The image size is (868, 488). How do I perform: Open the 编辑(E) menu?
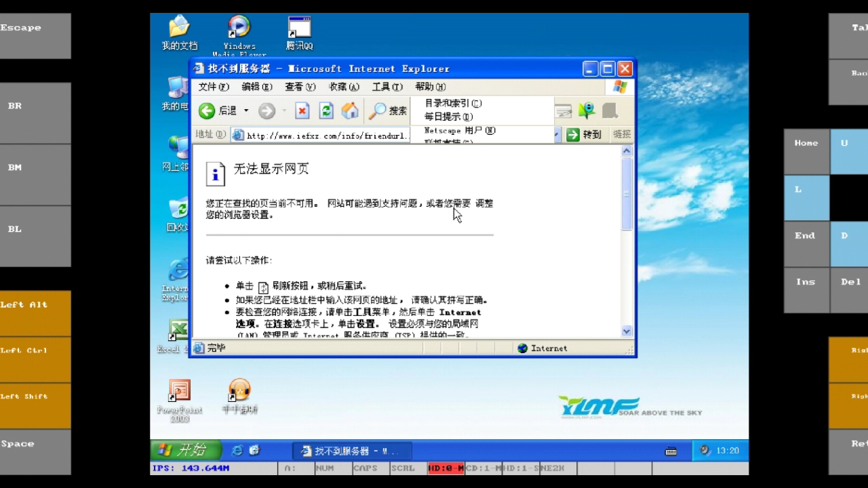pyautogui.click(x=257, y=87)
